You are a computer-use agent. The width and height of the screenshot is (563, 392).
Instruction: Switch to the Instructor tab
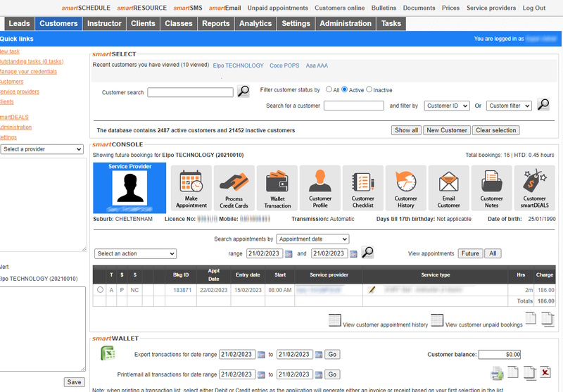pyautogui.click(x=104, y=23)
